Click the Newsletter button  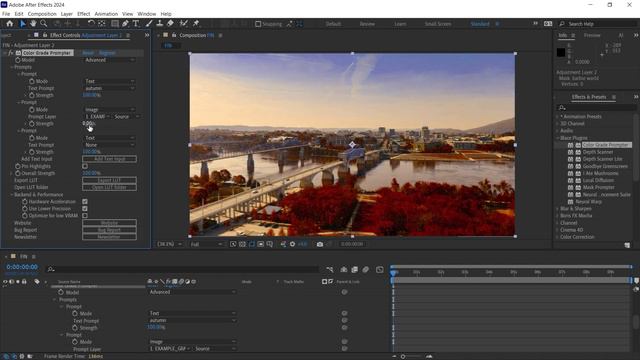[x=109, y=237]
